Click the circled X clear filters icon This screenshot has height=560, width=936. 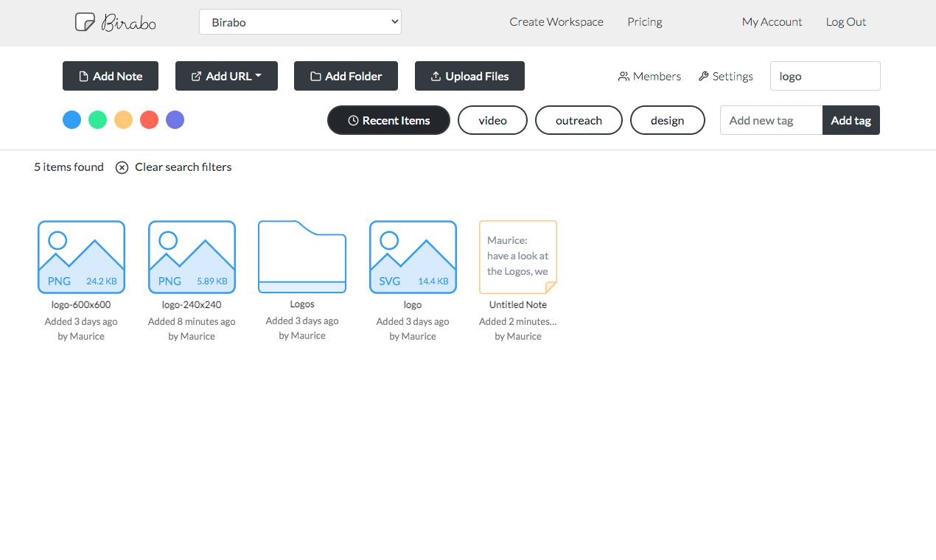click(122, 167)
